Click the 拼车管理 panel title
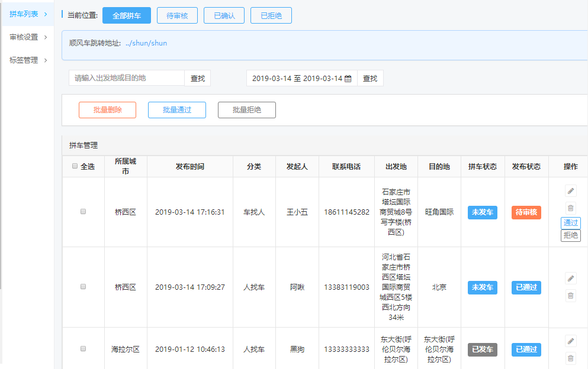The height and width of the screenshot is (369, 588). coord(83,145)
